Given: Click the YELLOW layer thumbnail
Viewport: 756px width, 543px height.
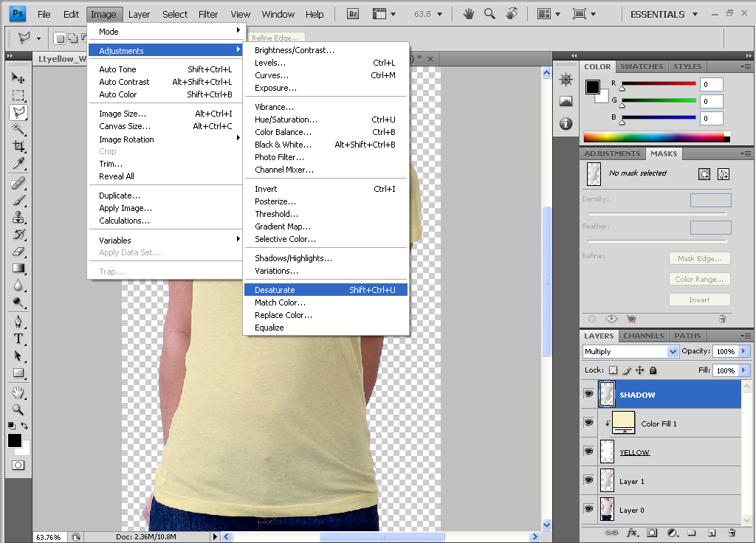Looking at the screenshot, I should (x=607, y=451).
